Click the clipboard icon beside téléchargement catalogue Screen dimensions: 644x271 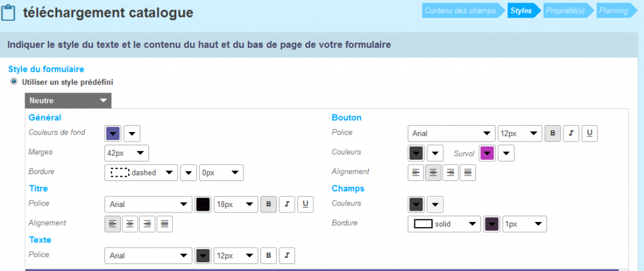(8, 13)
